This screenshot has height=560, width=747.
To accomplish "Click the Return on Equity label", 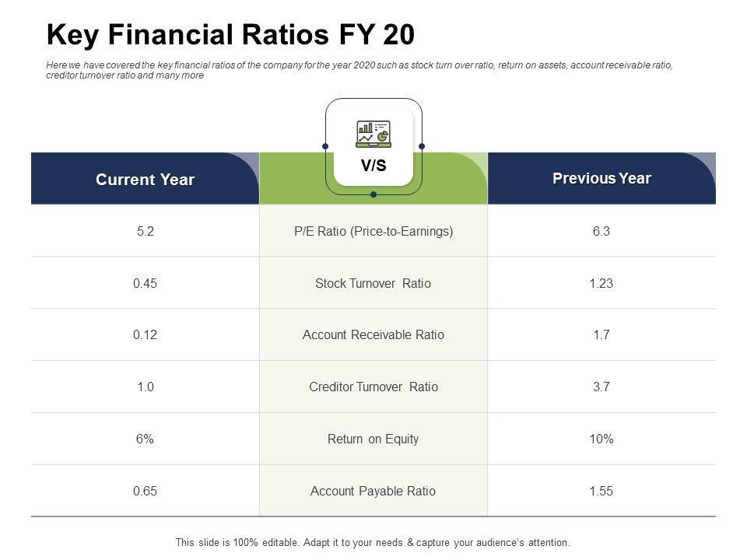I will coord(373,439).
